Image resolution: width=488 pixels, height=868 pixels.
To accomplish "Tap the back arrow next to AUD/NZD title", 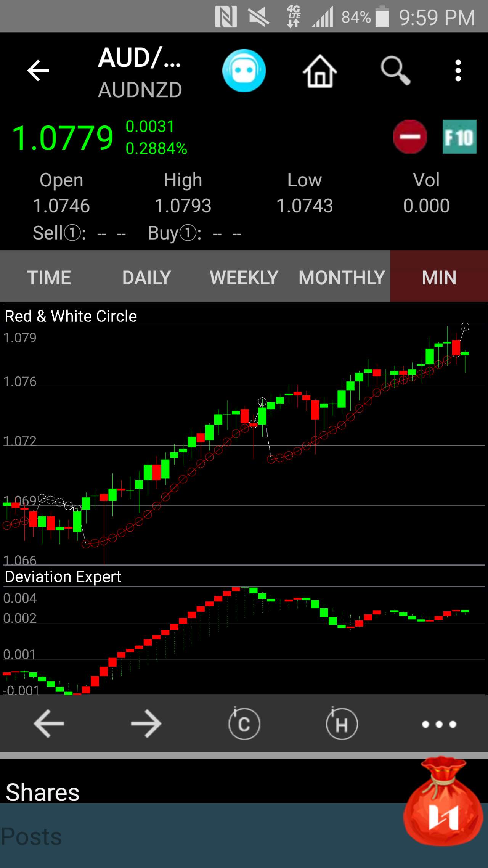I will pos(38,71).
